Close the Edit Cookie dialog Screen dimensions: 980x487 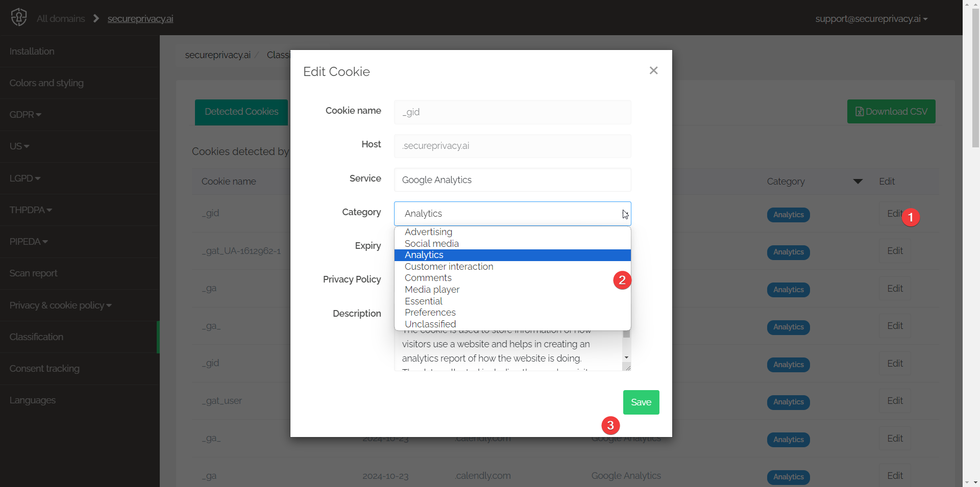[654, 70]
